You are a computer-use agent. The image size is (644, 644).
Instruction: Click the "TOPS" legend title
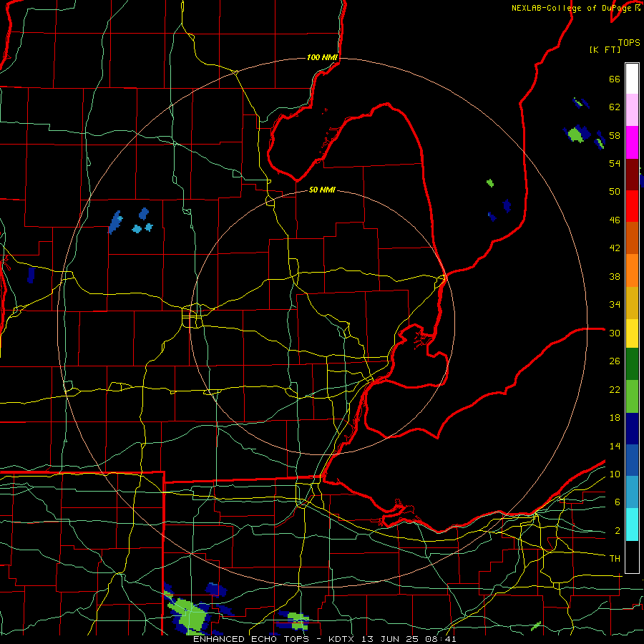coord(629,42)
